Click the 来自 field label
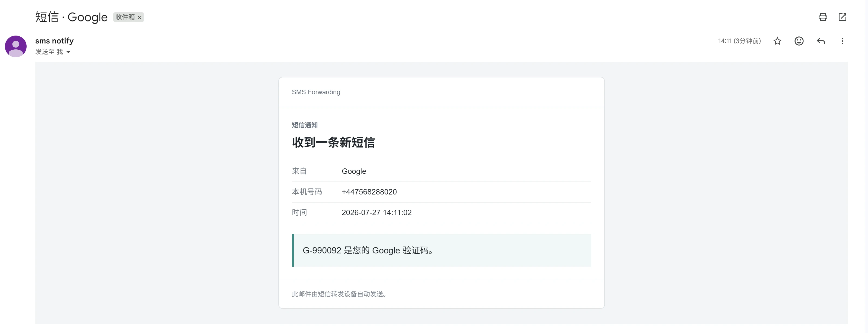Viewport: 868px width, 333px height. click(x=299, y=171)
